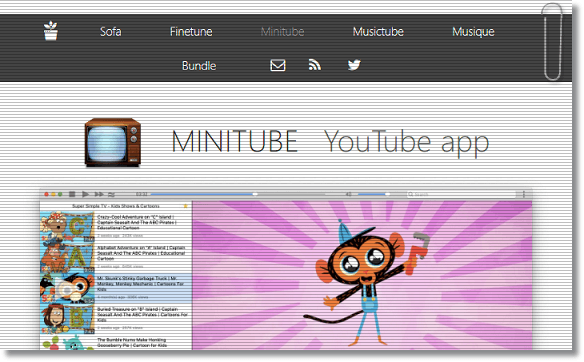Select the Alphabet Adventure on A Island video
Screen dimensions: 584x362
(x=116, y=258)
